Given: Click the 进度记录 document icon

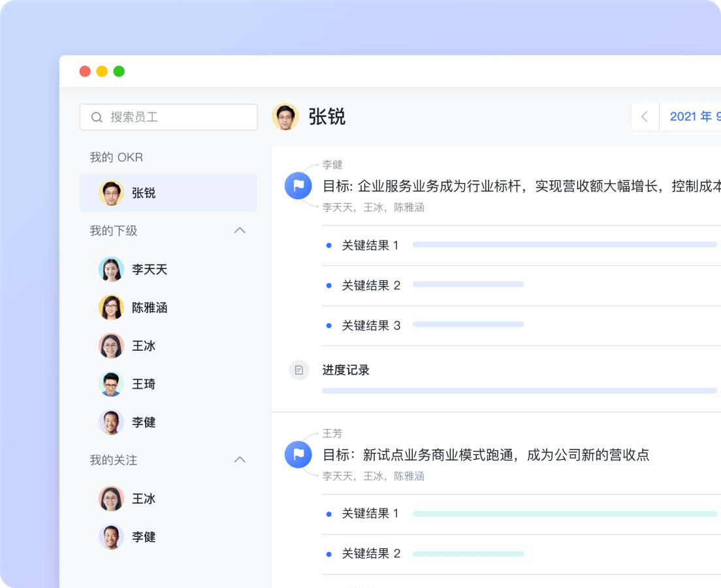Looking at the screenshot, I should pyautogui.click(x=299, y=370).
